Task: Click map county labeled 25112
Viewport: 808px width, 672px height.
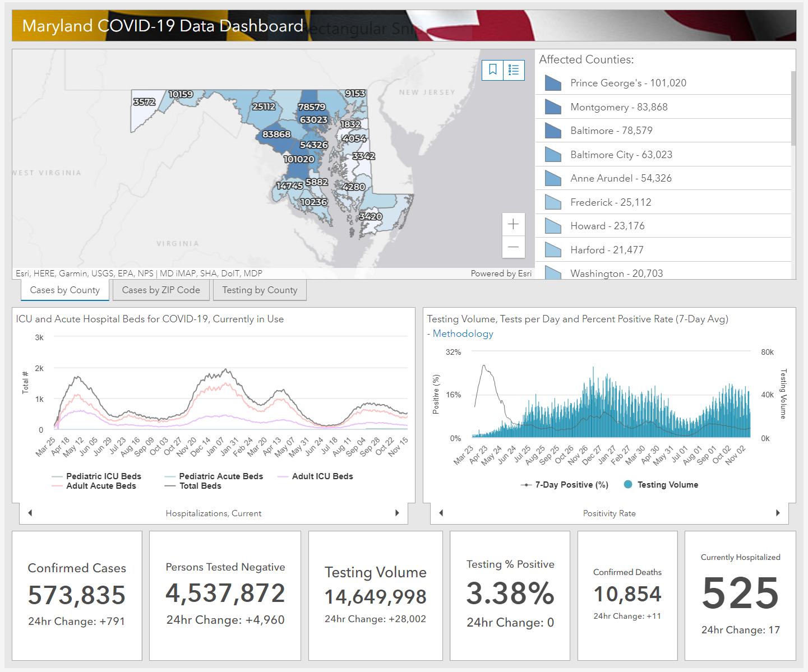Action: click(264, 106)
